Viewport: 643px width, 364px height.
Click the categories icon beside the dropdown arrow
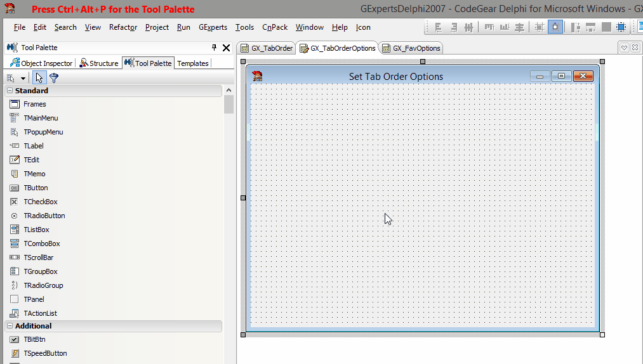coord(11,78)
